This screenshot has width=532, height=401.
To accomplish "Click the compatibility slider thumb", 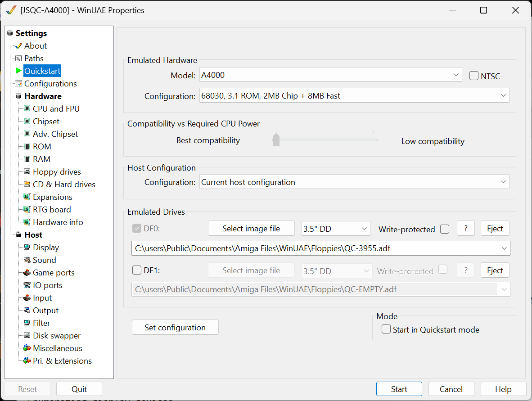I will tap(276, 140).
